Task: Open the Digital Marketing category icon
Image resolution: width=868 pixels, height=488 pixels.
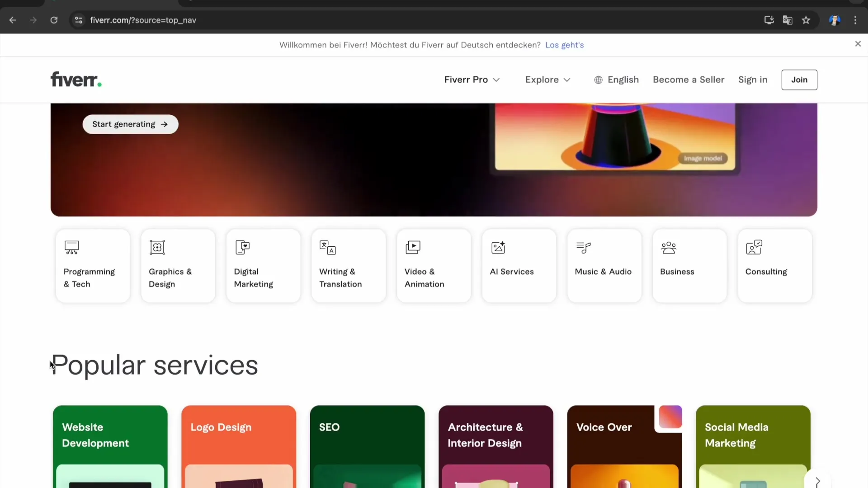Action: pyautogui.click(x=243, y=247)
